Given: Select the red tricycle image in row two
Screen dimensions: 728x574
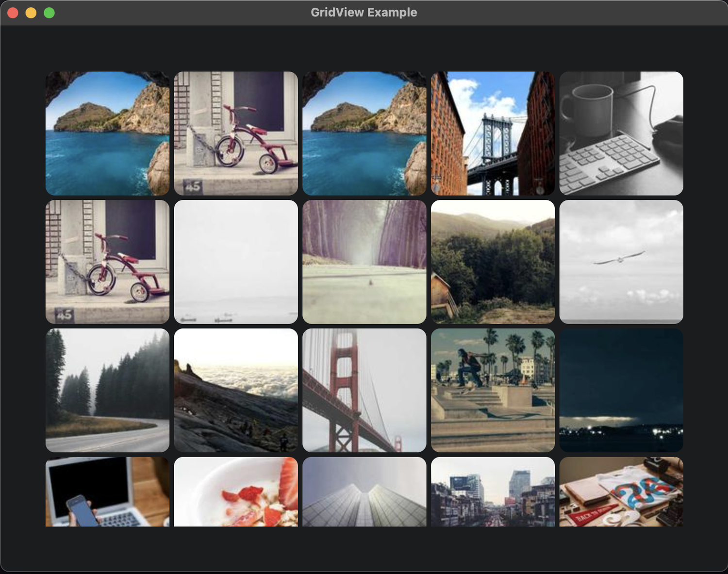Looking at the screenshot, I should [x=107, y=261].
